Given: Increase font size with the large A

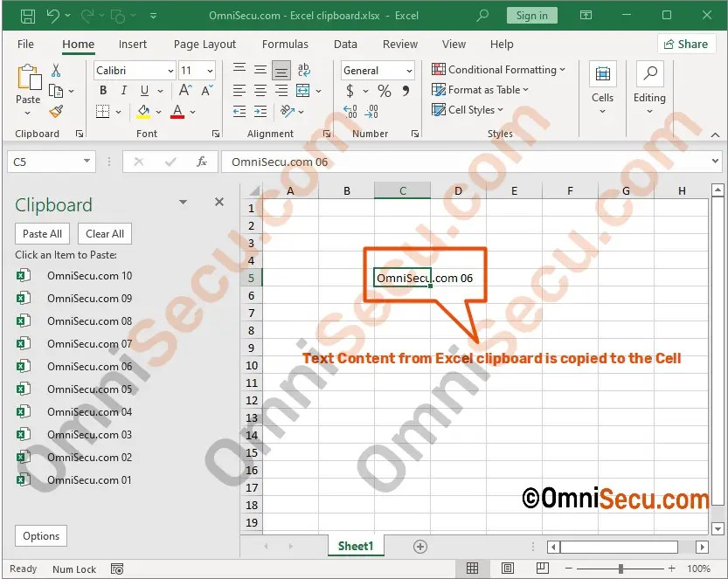Looking at the screenshot, I should point(185,90).
